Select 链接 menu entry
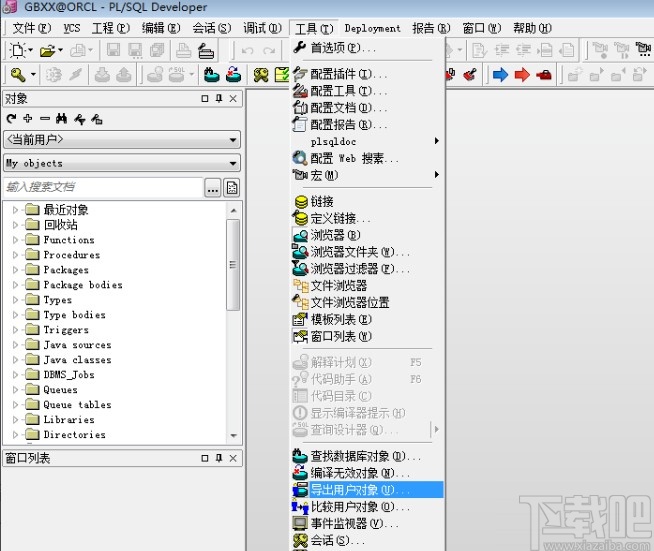 click(x=367, y=202)
